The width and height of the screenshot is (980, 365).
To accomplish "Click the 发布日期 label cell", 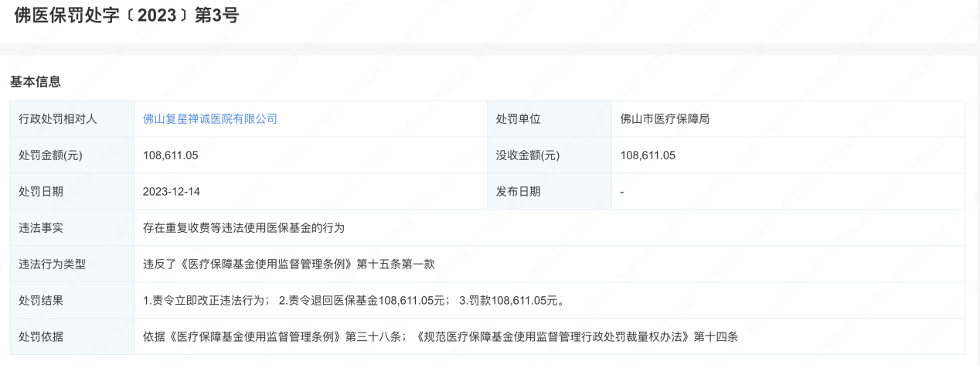I will pyautogui.click(x=550, y=192).
